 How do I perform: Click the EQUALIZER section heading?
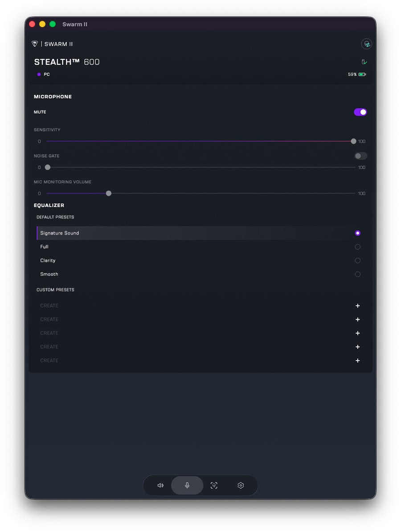(49, 205)
